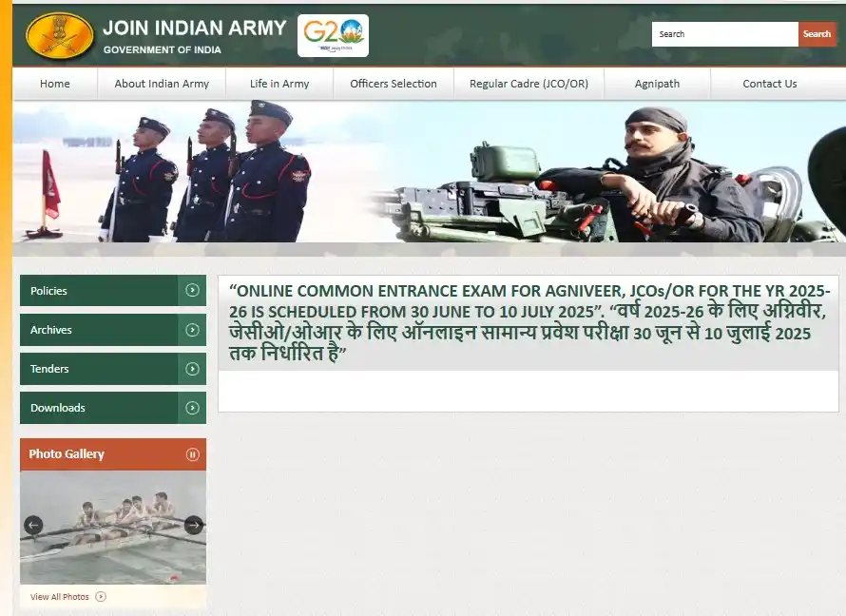Click the arrow icon beside Downloads
The height and width of the screenshot is (616, 846).
click(193, 408)
